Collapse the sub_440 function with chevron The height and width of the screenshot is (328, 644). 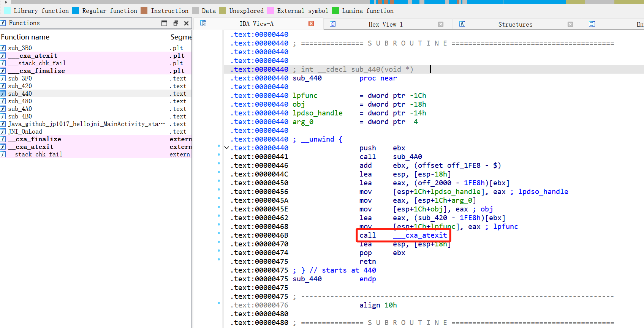tap(227, 148)
